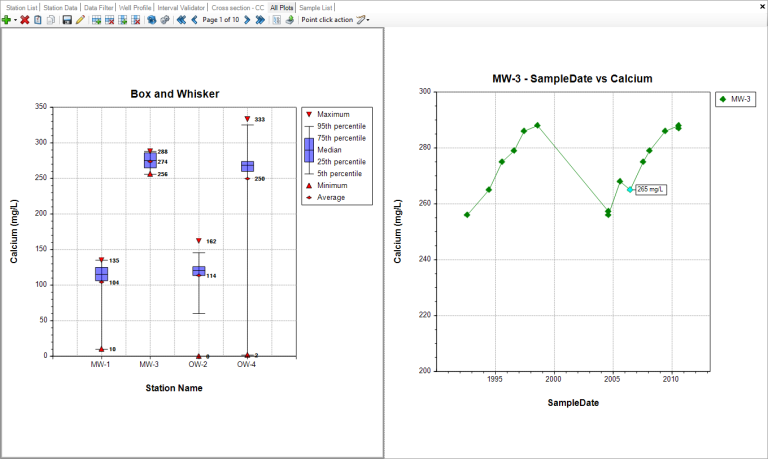This screenshot has width=768, height=459.
Task: Click the Box and Whisker chart title
Action: pyautogui.click(x=175, y=93)
